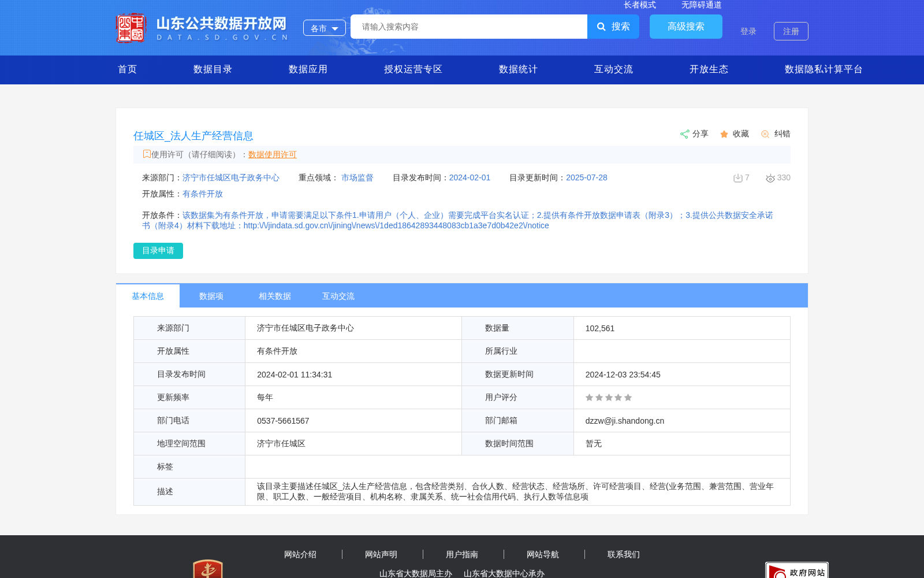Click 暂无 data time range value
924x578 pixels.
(594, 444)
